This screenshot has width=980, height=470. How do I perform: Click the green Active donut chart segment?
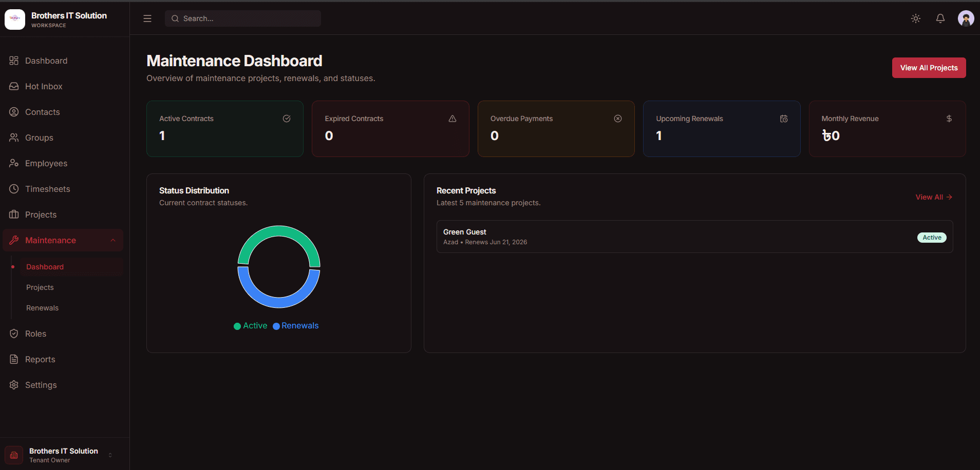279,232
